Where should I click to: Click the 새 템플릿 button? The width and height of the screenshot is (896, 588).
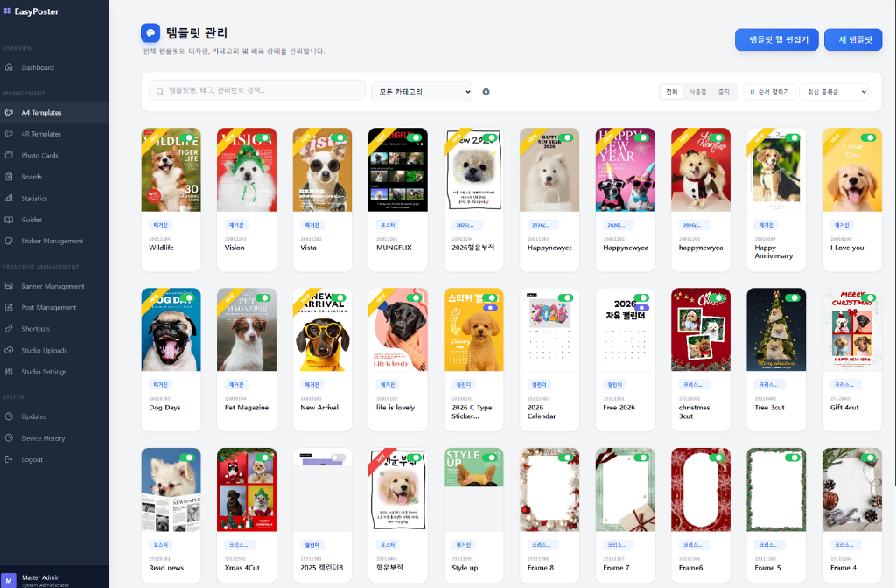853,39
